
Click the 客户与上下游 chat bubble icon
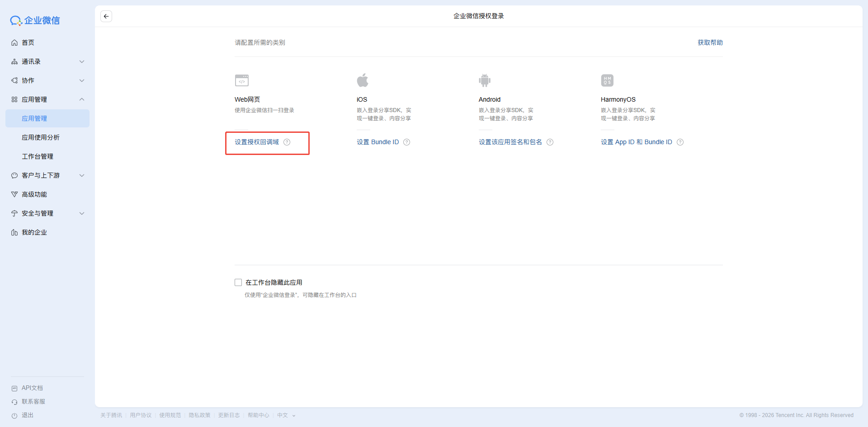pos(14,175)
